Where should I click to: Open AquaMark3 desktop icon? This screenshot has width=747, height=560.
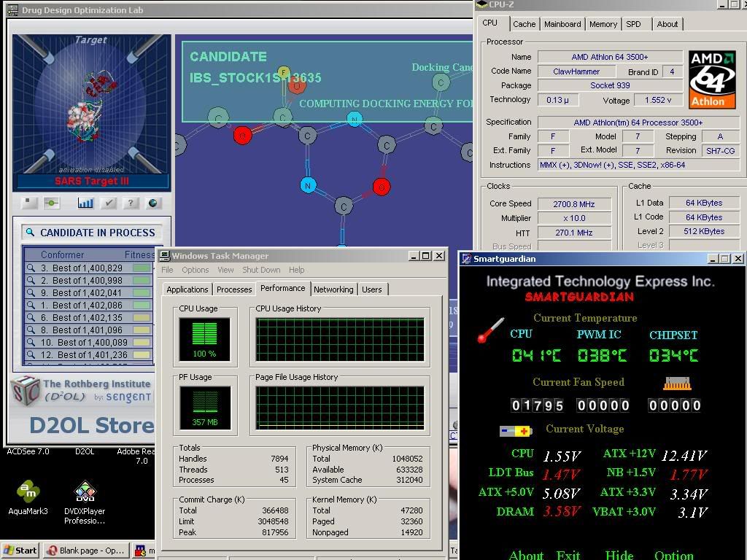(x=28, y=493)
